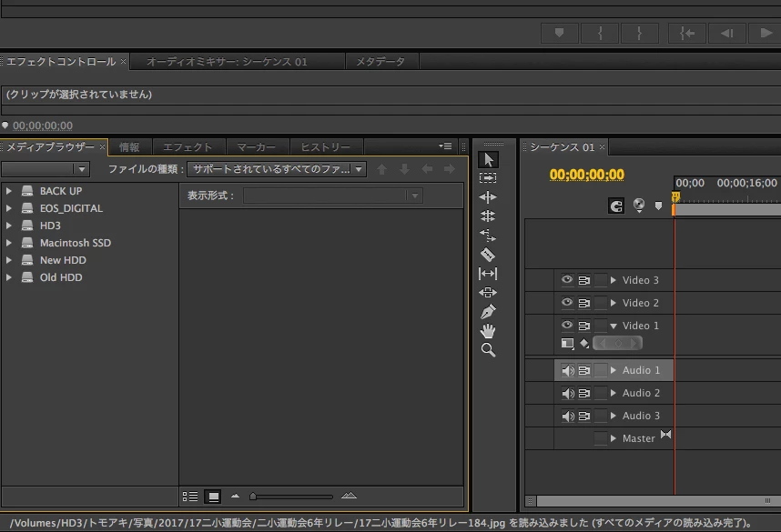Toggle track lock box on Audio 1
Image resolution: width=781 pixels, height=532 pixels.
click(601, 370)
